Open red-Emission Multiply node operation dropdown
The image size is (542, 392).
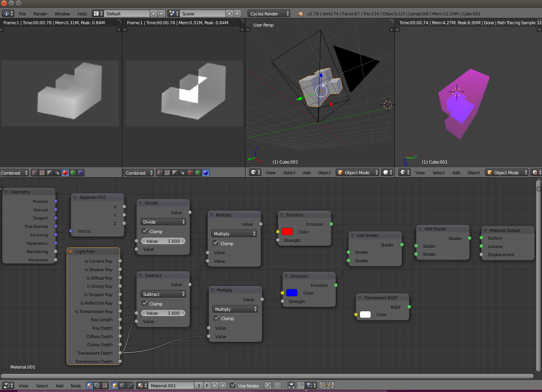[x=234, y=234]
